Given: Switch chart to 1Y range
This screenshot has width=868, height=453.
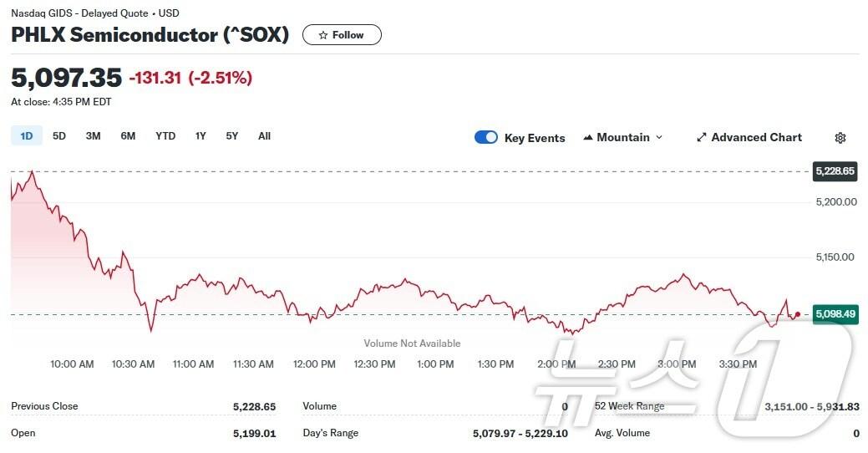Looking at the screenshot, I should tap(201, 136).
